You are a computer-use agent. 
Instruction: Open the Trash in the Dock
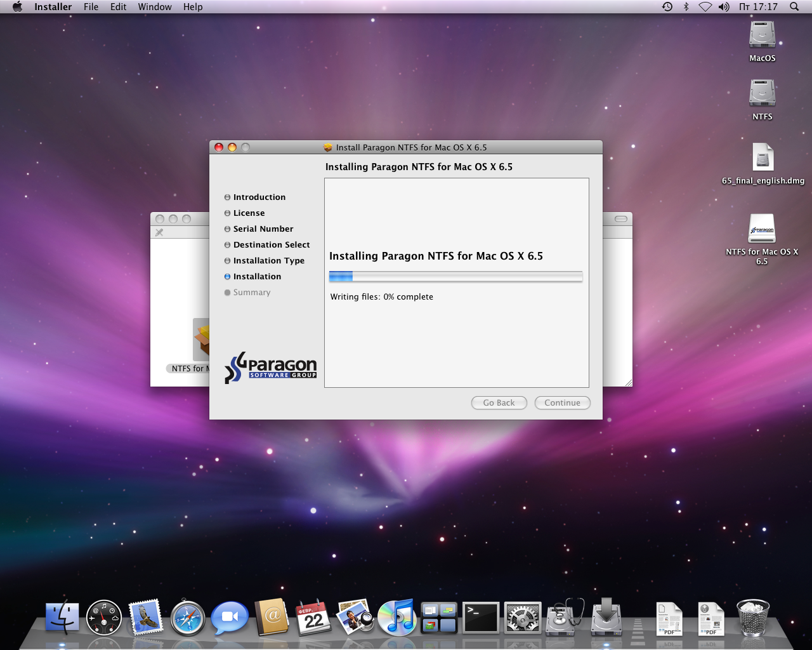[x=753, y=618]
